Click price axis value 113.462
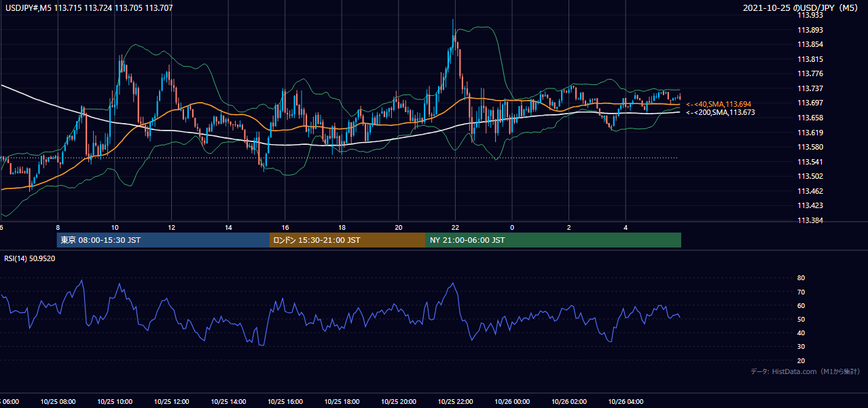The width and height of the screenshot is (868, 408). (x=810, y=191)
